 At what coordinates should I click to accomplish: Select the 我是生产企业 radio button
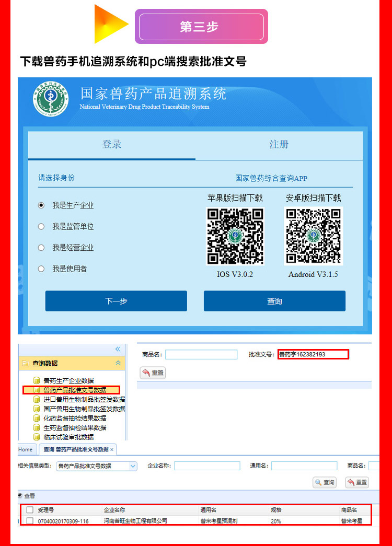(41, 205)
